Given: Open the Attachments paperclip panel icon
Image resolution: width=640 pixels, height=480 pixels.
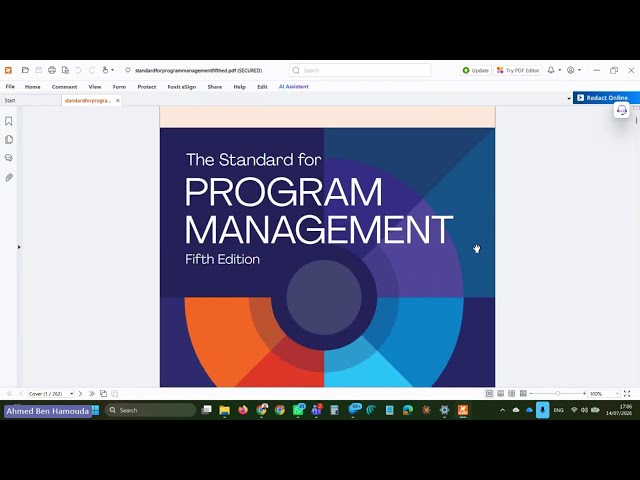Looking at the screenshot, I should 9,177.
